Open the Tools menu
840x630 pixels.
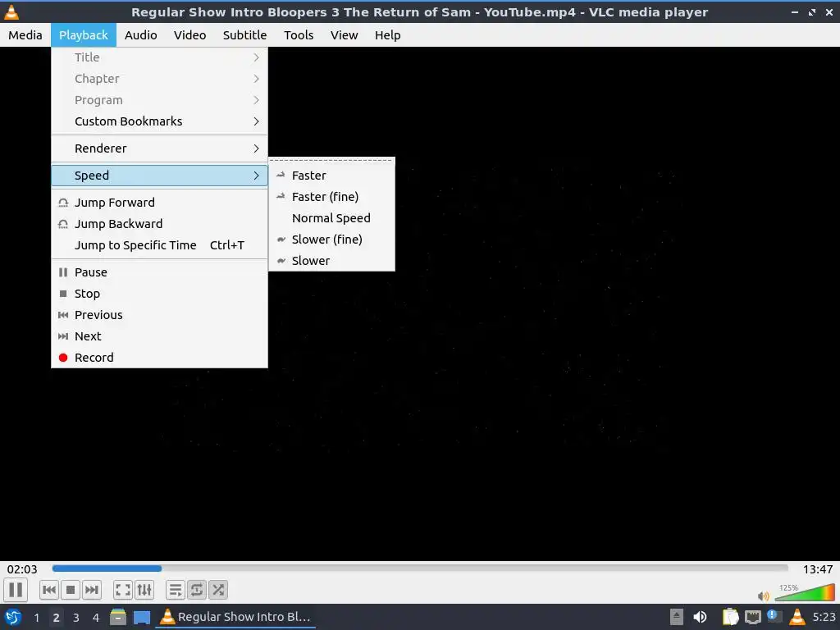[x=299, y=34]
